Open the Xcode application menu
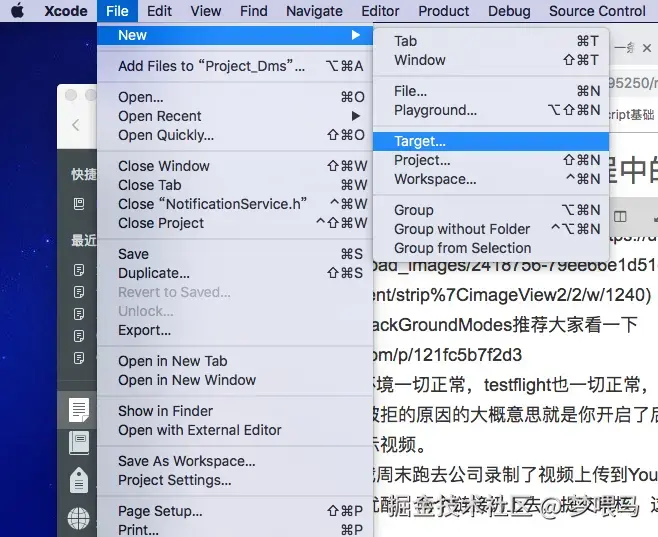Viewport: 658px width, 537px height. click(66, 11)
